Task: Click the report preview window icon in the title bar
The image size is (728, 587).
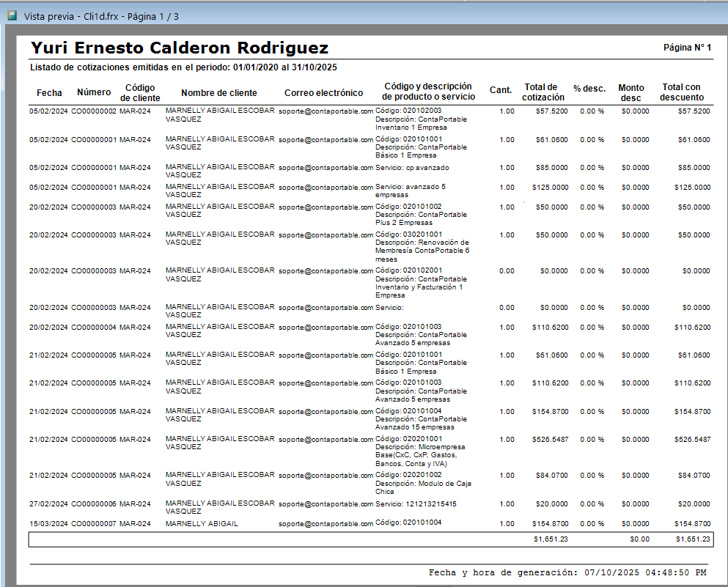Action: tap(12, 16)
